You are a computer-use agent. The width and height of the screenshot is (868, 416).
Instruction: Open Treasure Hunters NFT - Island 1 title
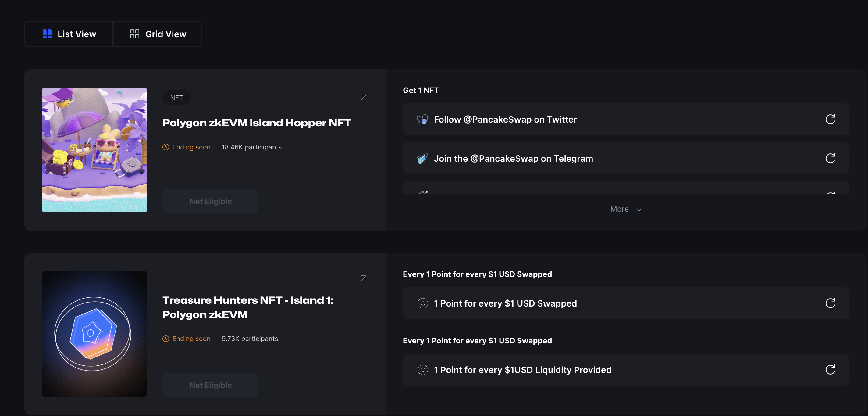pyautogui.click(x=248, y=307)
